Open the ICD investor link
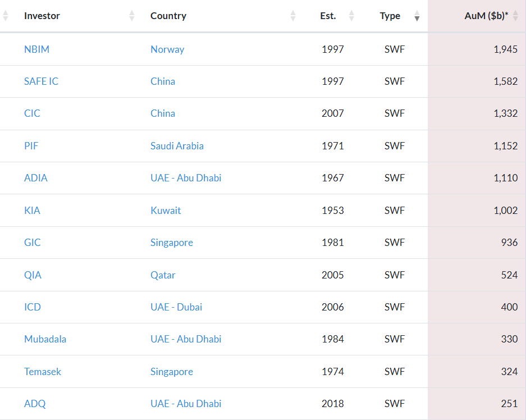This screenshot has height=420, width=526. click(x=33, y=307)
